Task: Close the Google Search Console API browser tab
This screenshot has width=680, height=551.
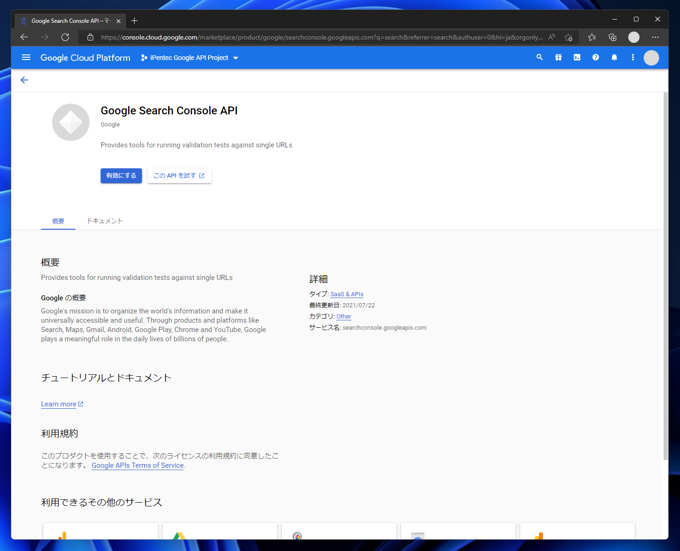Action: click(118, 21)
